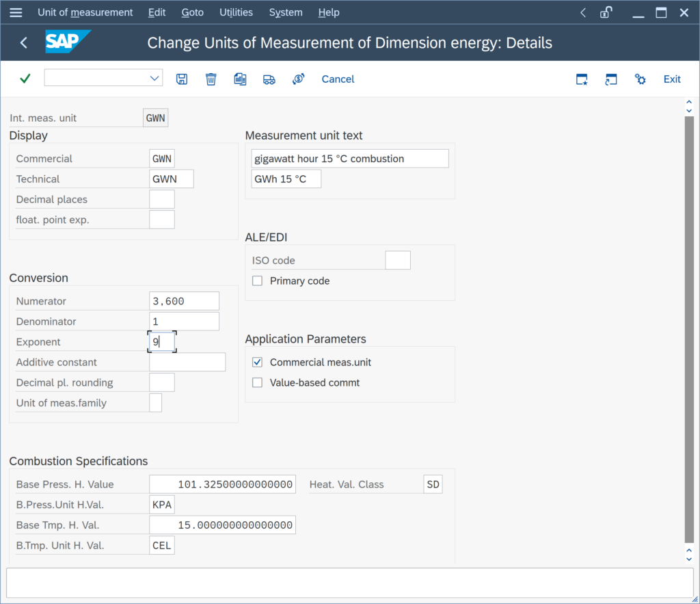Click the green checkmark Enter icon
This screenshot has height=604, width=700.
pos(25,79)
